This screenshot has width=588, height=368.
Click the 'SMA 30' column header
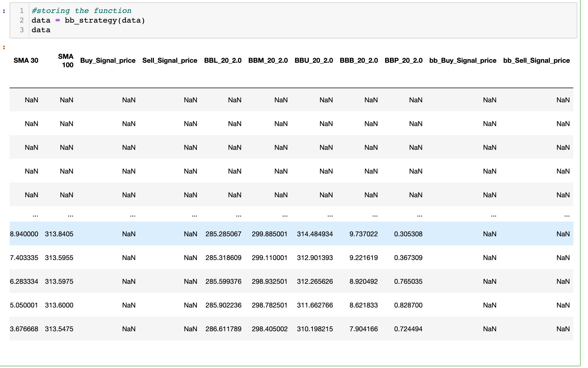coord(26,60)
